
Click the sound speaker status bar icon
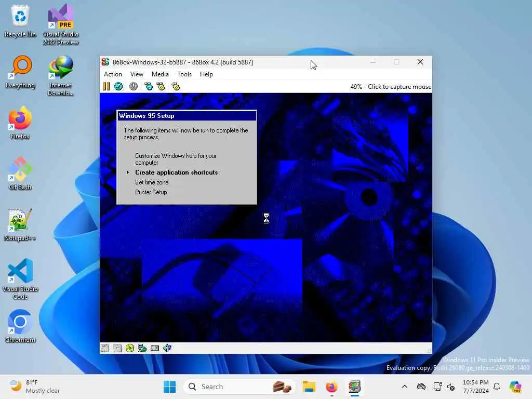[x=167, y=348]
